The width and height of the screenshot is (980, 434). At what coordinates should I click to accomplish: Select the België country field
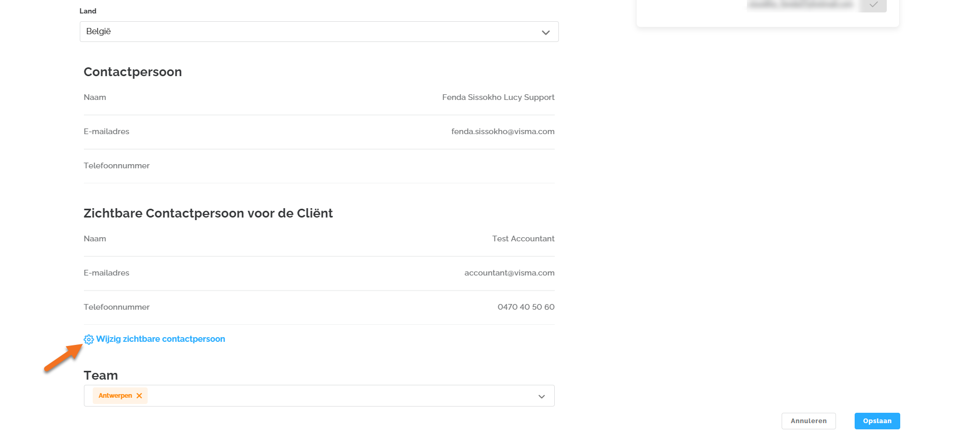click(x=311, y=32)
